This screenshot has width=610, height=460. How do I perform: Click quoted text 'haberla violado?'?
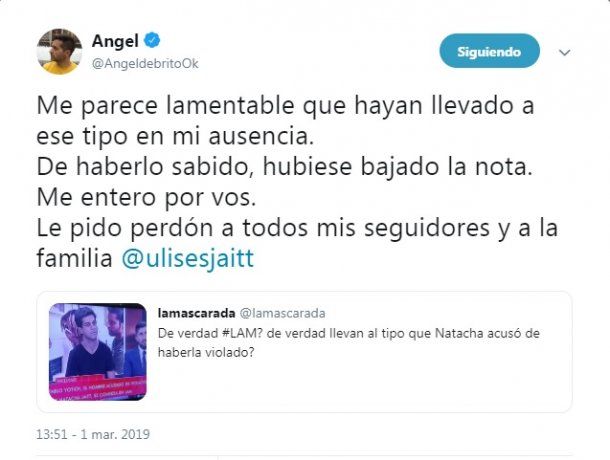click(206, 353)
